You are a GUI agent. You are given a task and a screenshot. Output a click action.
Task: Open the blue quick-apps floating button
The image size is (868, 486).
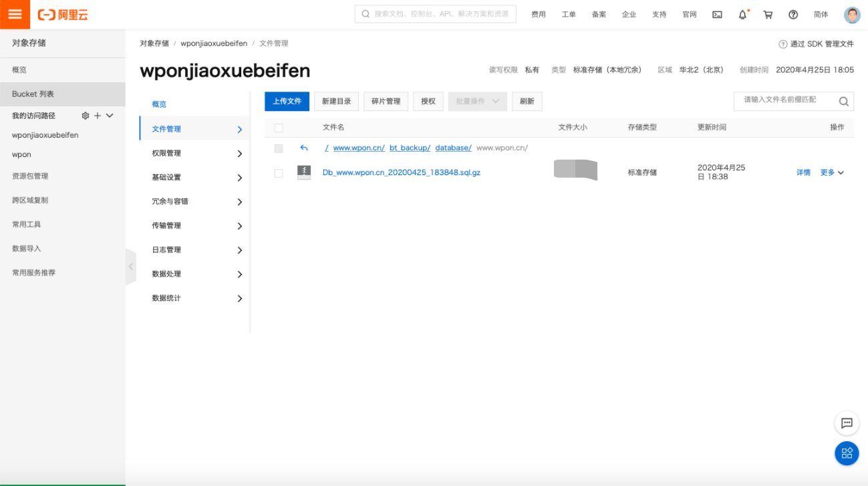point(847,453)
